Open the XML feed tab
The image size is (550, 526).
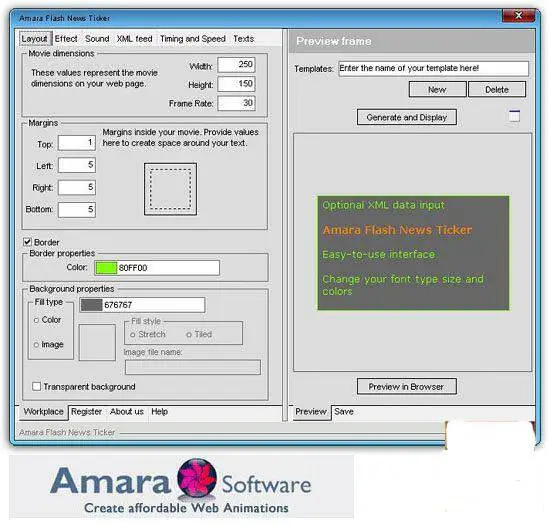(x=134, y=39)
